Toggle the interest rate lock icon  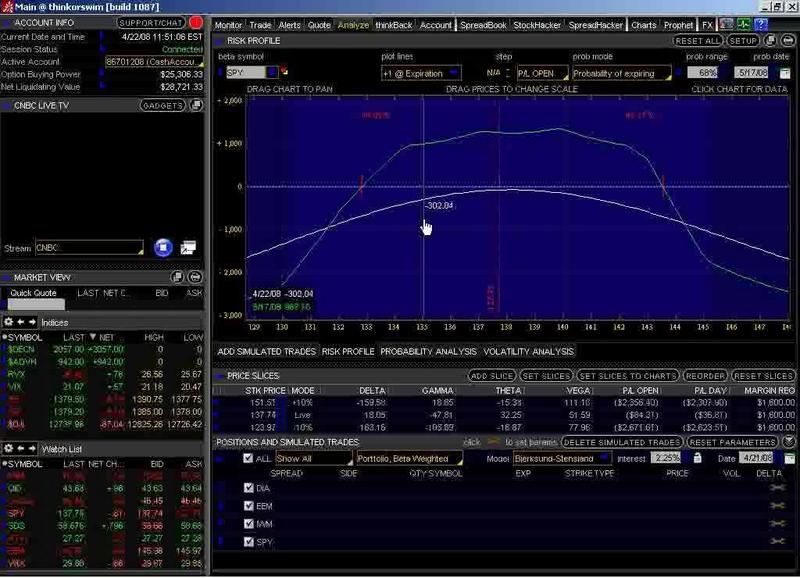tap(697, 458)
